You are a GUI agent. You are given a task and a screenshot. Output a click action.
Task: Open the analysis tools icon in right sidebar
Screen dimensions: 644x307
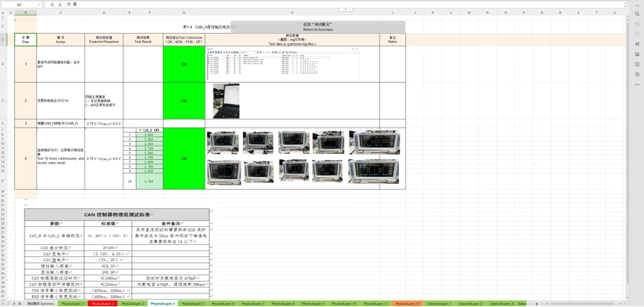click(x=637, y=44)
